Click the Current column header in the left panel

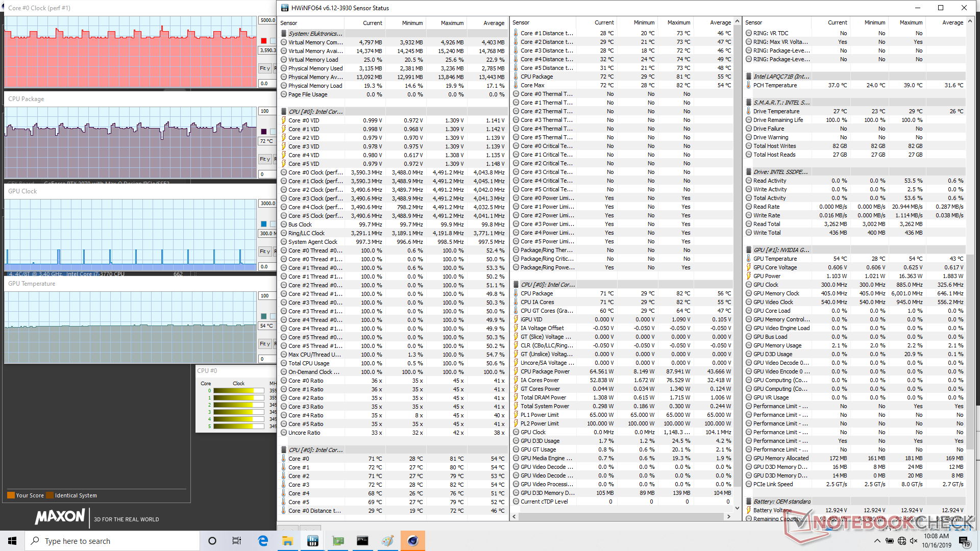(364, 23)
